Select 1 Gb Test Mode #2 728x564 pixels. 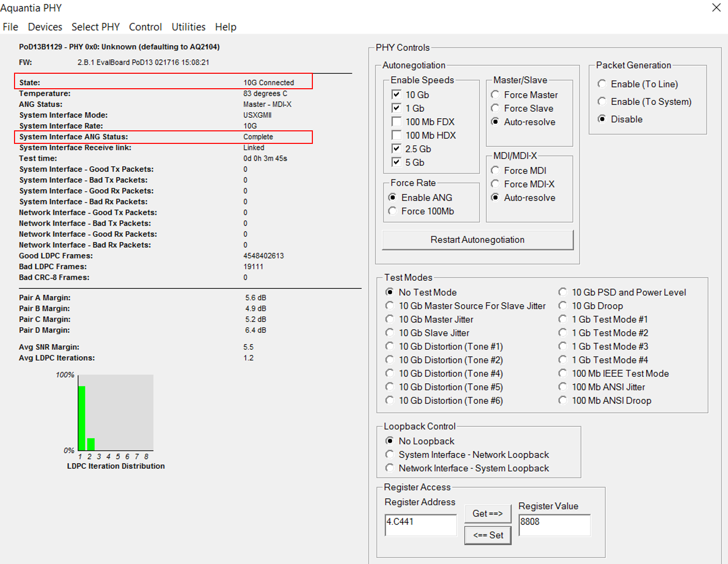pos(563,333)
